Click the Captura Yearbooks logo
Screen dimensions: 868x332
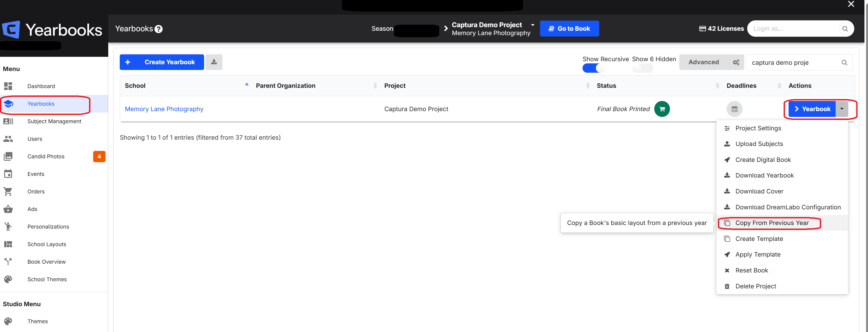click(52, 30)
